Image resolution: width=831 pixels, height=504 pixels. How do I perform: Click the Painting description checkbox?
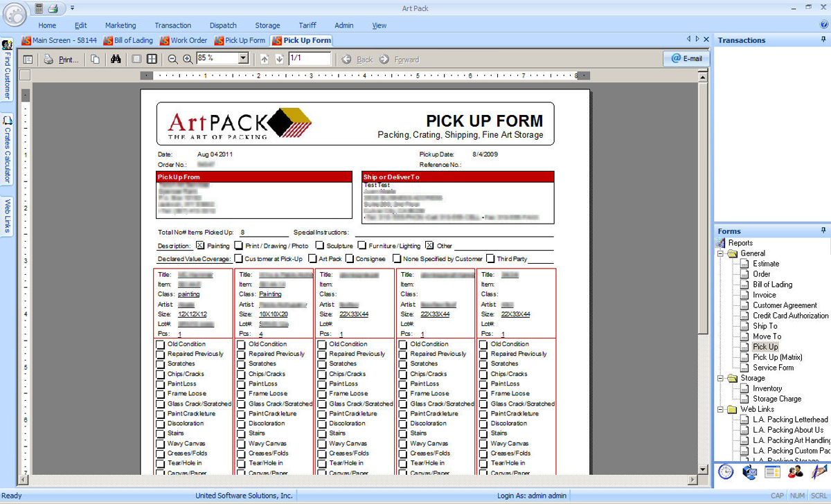[200, 245]
